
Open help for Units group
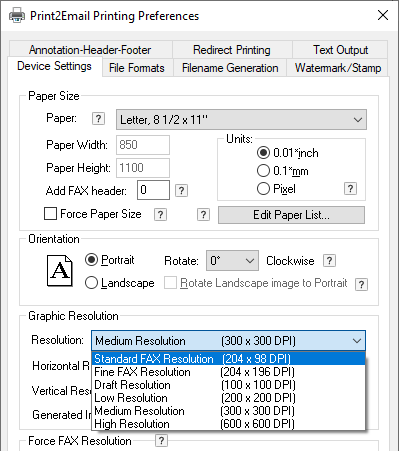(x=350, y=189)
